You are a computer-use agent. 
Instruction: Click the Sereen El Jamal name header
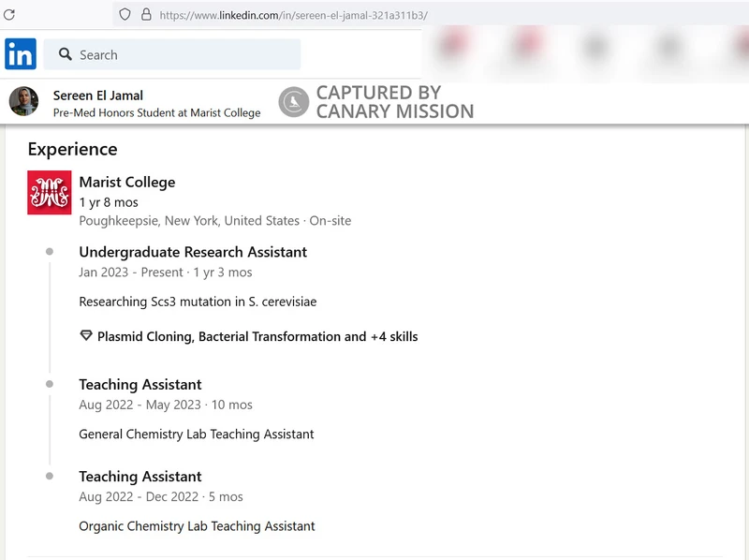(x=98, y=96)
